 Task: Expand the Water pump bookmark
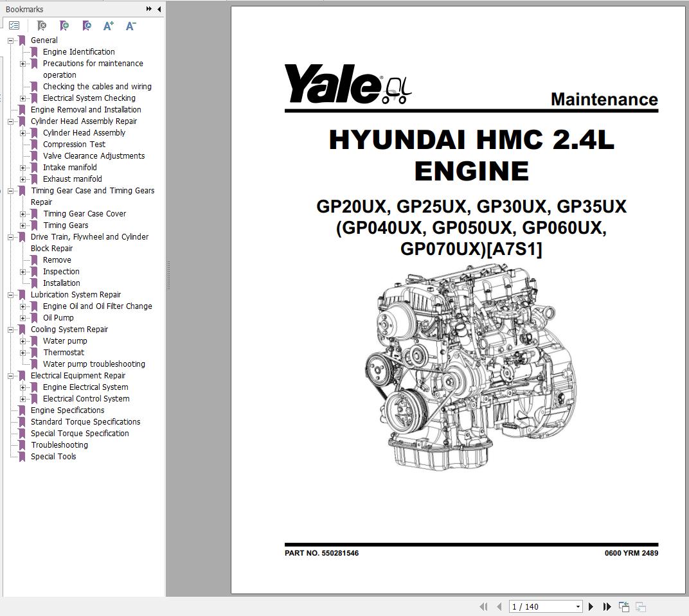(23, 341)
